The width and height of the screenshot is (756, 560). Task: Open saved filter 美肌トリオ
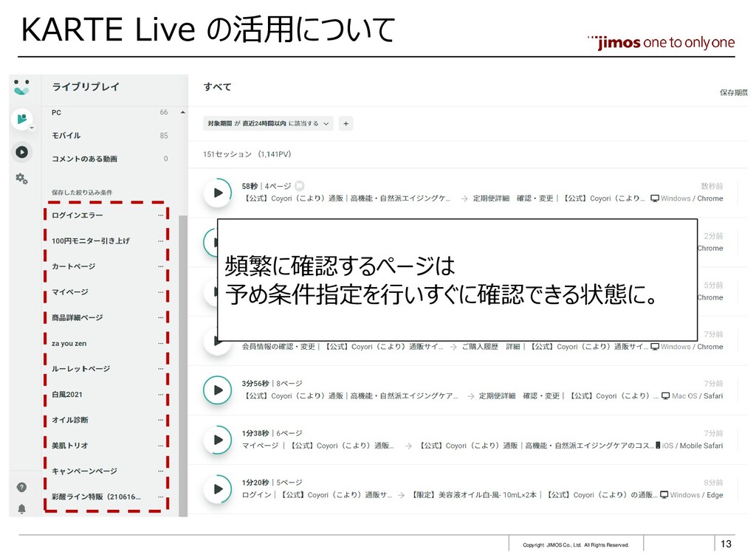tap(70, 446)
